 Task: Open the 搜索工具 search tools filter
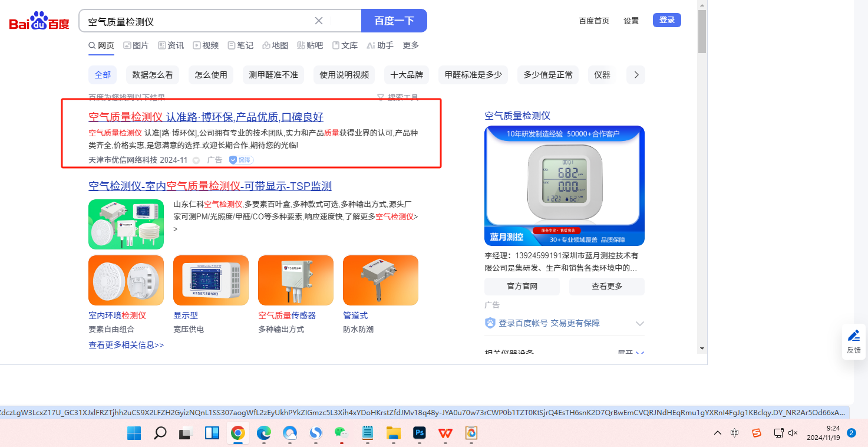[398, 97]
